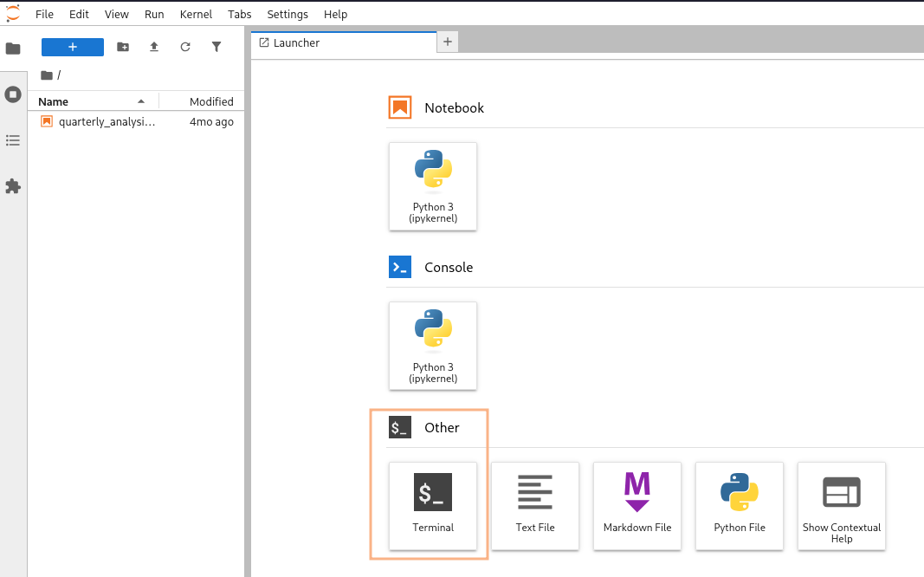Screen dimensions: 924x577
Task: Add a new launcher tab with plus
Action: coord(448,42)
